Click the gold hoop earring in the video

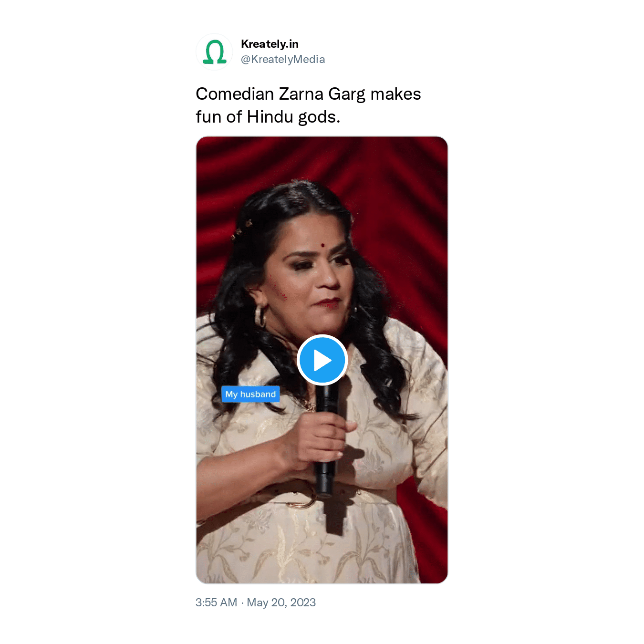point(260,316)
